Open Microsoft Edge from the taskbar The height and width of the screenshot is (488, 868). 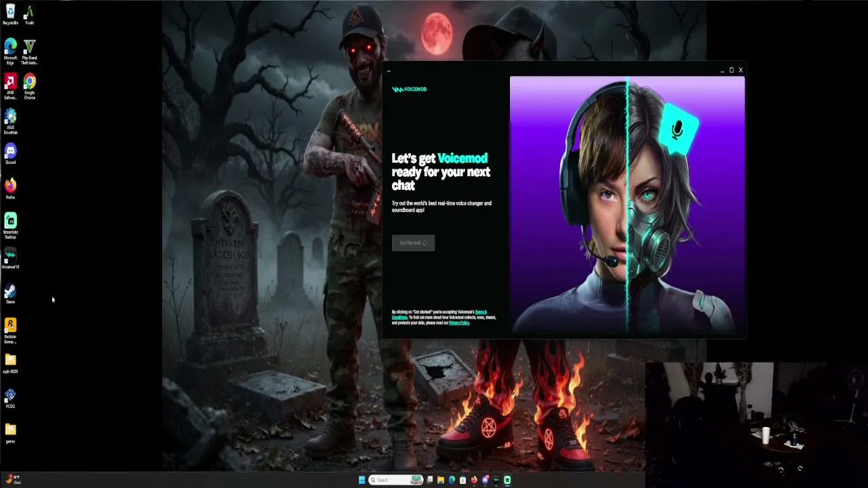452,480
